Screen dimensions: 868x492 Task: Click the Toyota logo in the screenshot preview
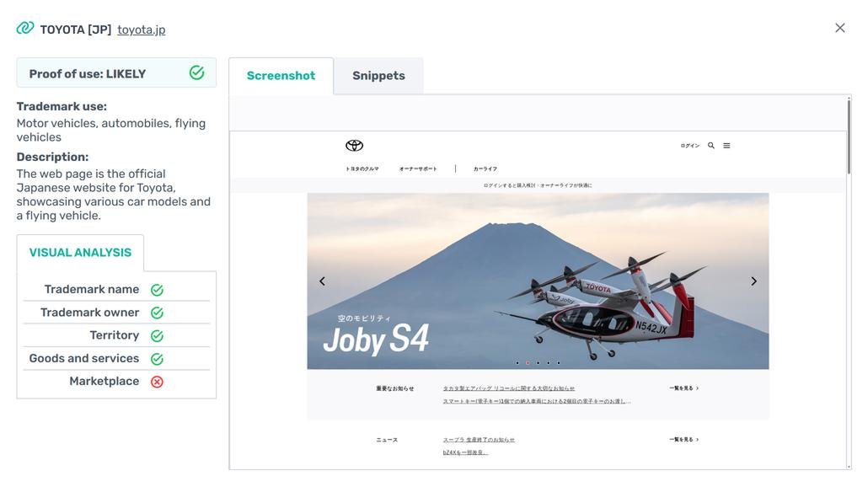354,146
